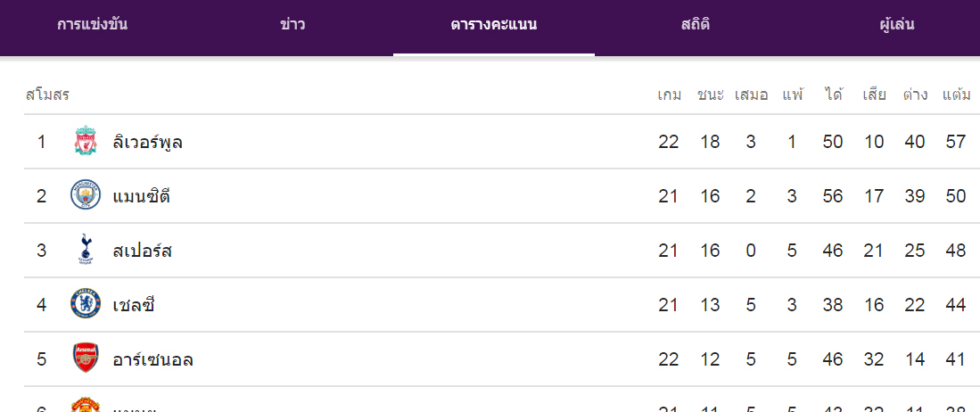Image resolution: width=980 pixels, height=412 pixels.
Task: Click the เชลซี team name
Action: pos(135,305)
